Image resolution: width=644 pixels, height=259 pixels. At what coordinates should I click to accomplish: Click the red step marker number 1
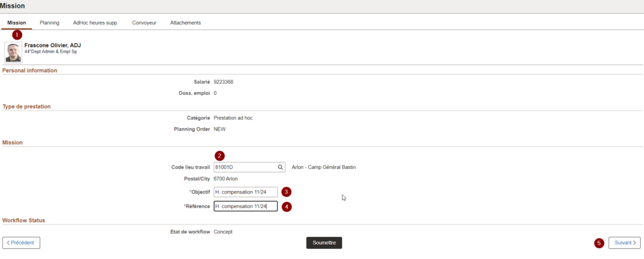17,35
